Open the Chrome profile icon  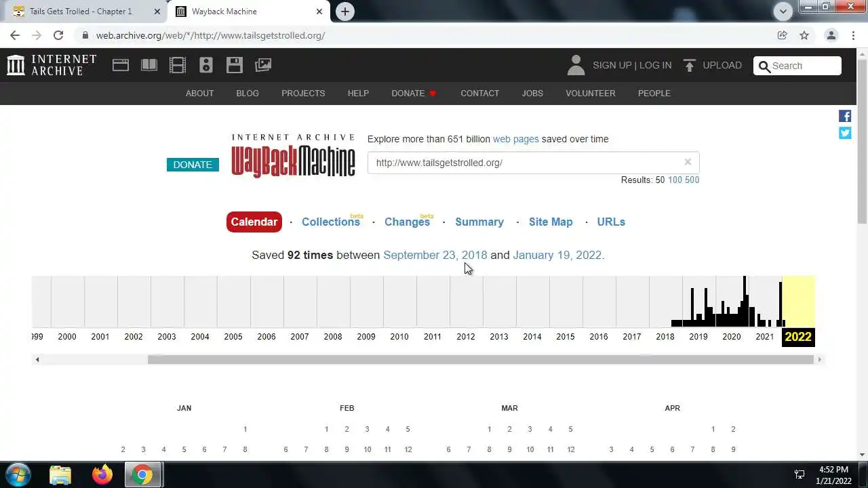click(831, 35)
